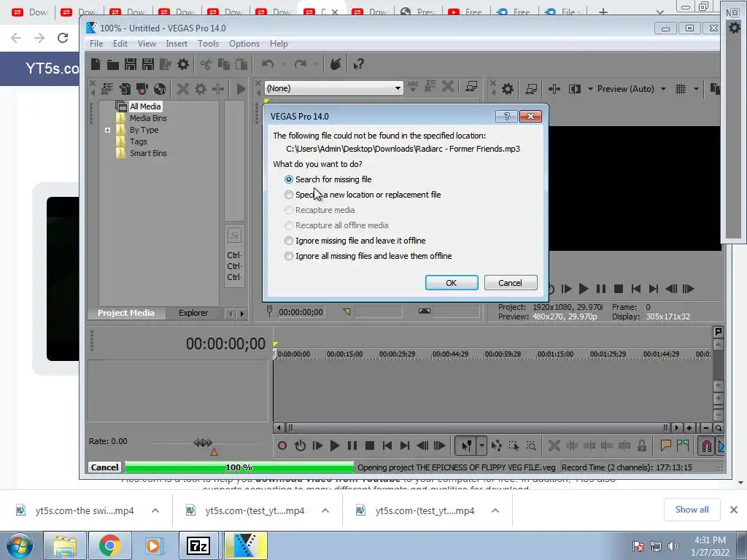Open 7-Zip from the taskbar
747x560 pixels.
pos(198,545)
